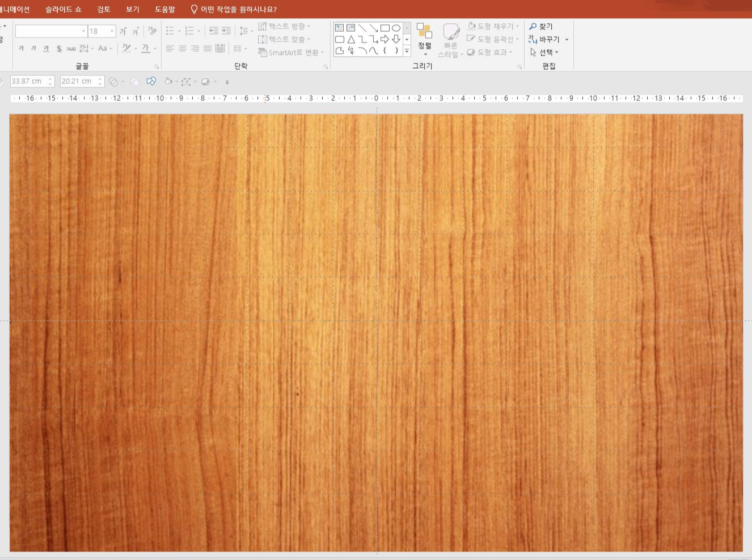Select the rounded rectangle shape
The height and width of the screenshot is (560, 752).
click(x=339, y=39)
